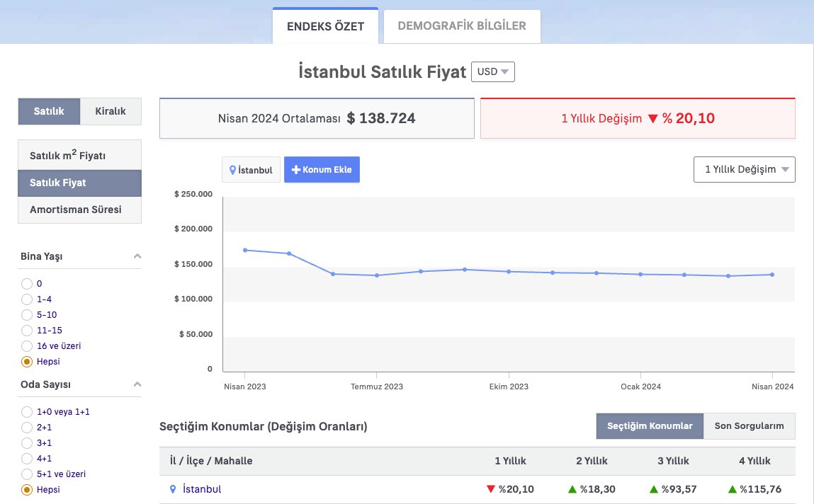Switch to Demografik Bilgiler tab
The image size is (814, 504).
461,26
